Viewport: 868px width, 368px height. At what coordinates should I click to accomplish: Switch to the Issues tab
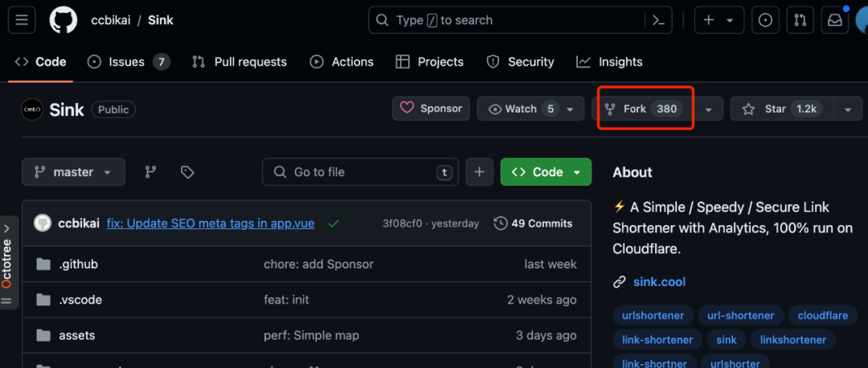pyautogui.click(x=129, y=62)
